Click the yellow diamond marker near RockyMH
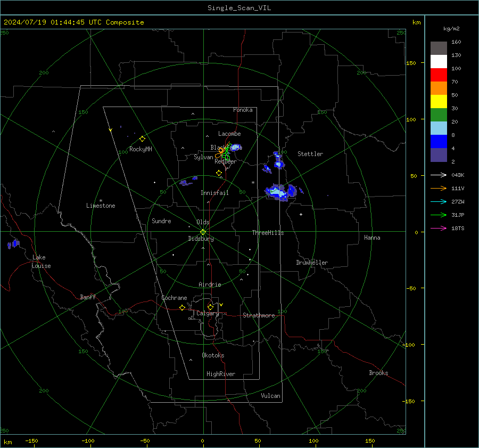Viewport: 479px width, 448px height. 142,139
